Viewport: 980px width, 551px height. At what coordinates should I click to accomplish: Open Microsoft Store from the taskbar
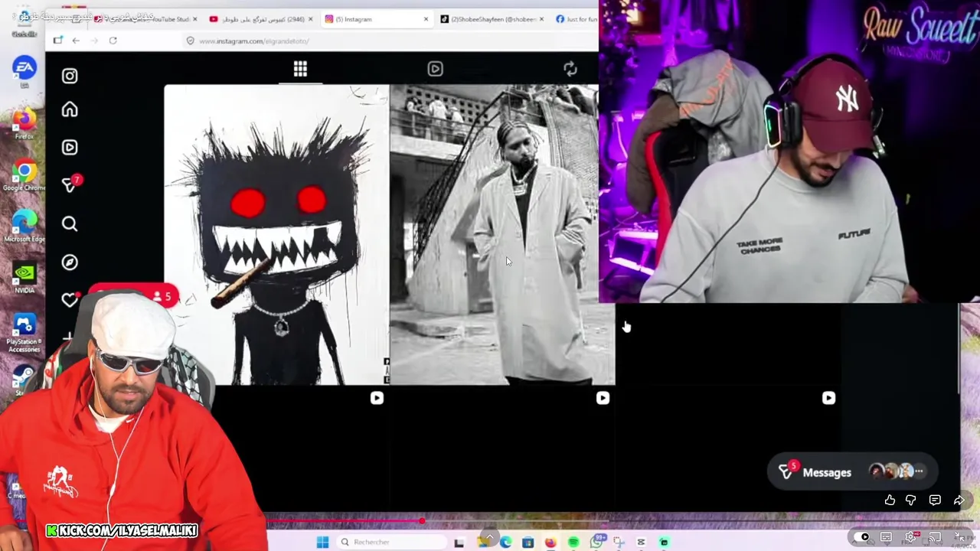click(528, 543)
